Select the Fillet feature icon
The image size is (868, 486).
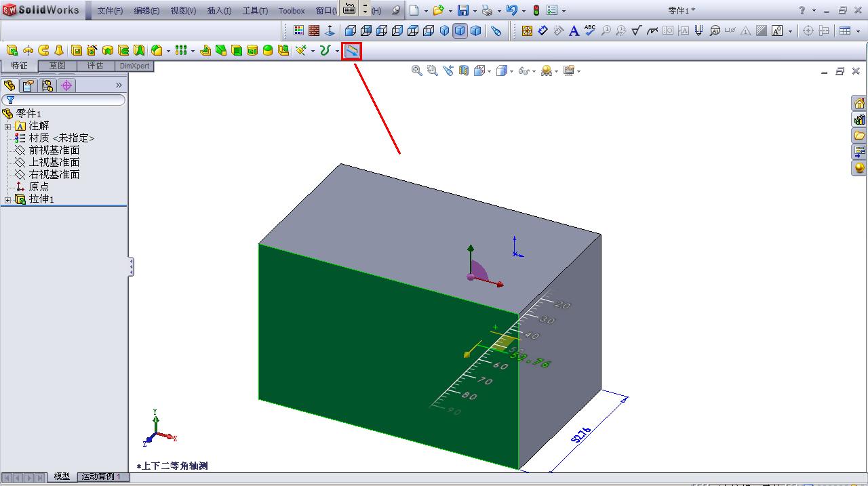click(157, 50)
